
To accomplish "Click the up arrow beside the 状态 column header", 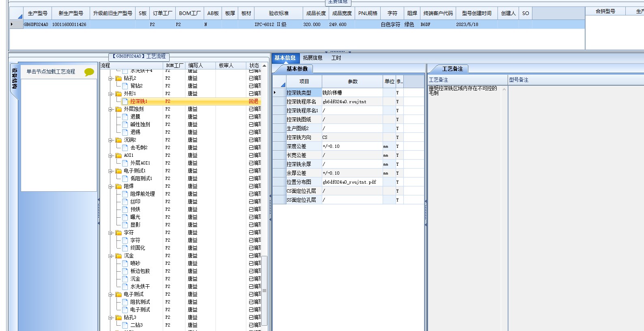I will click(x=265, y=65).
